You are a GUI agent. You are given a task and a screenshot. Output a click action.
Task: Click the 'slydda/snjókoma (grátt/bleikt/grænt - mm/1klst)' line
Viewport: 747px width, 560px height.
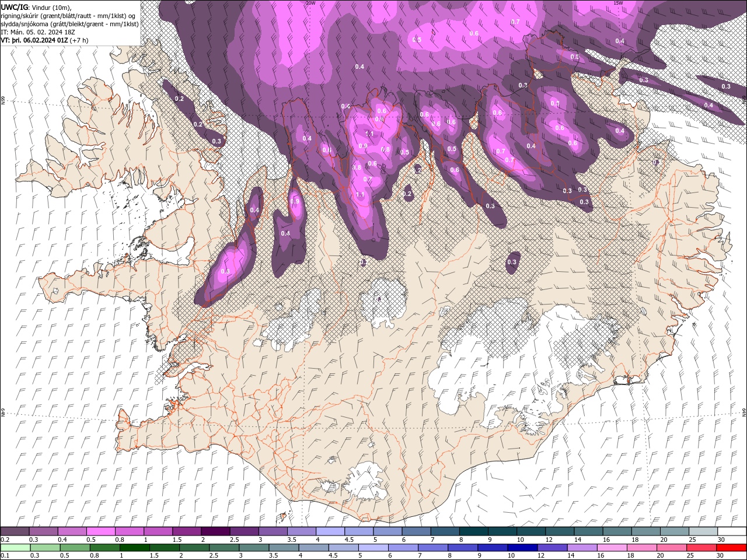pos(70,24)
